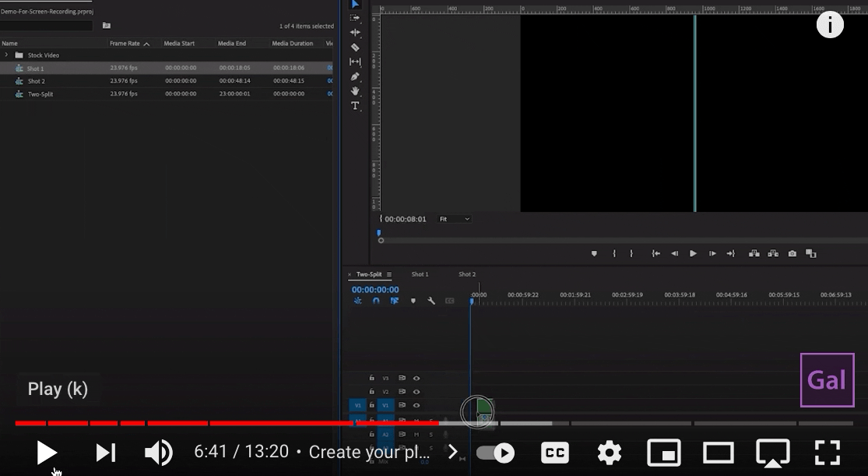868x476 pixels.
Task: Click Go to In point button
Action: [x=656, y=253]
